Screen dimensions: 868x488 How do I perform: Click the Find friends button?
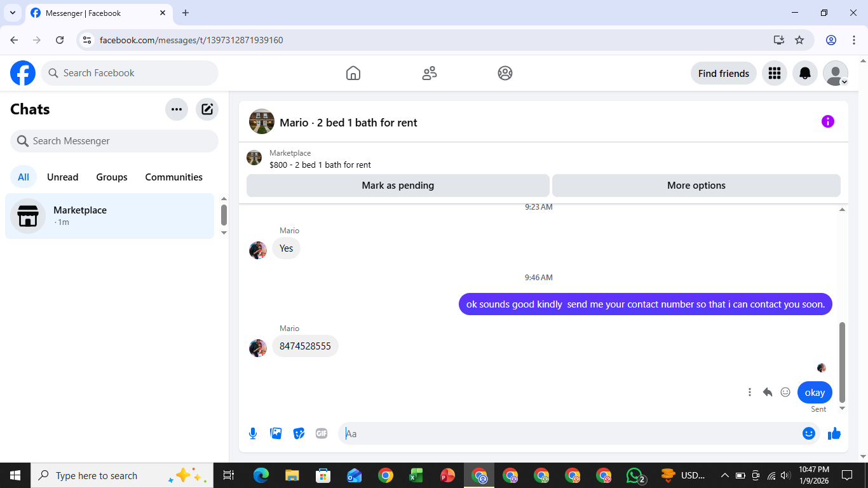724,73
